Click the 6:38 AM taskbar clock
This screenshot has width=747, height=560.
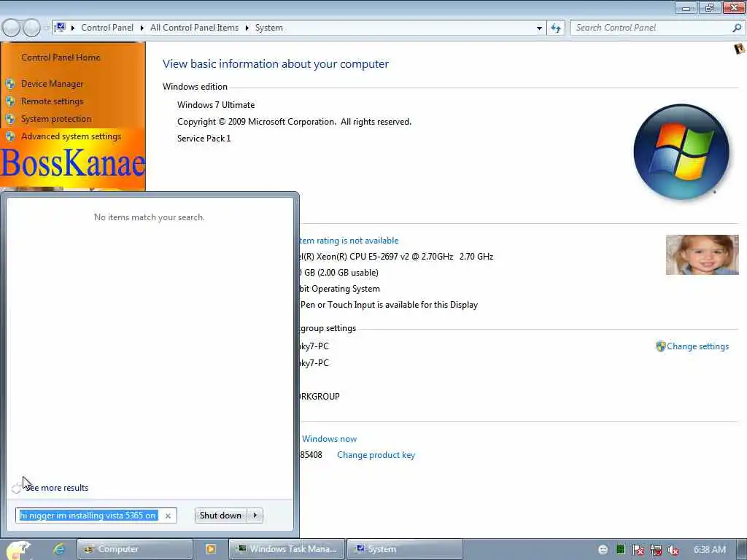point(709,550)
